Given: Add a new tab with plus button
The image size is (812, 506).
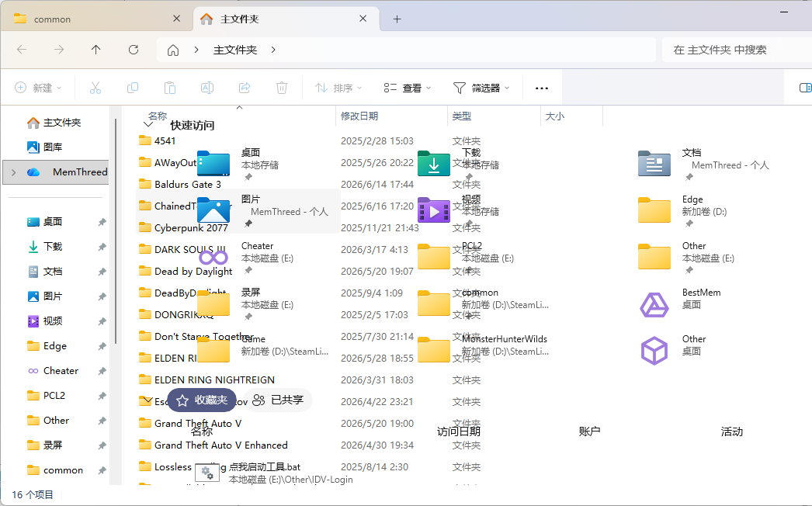Looking at the screenshot, I should point(397,19).
